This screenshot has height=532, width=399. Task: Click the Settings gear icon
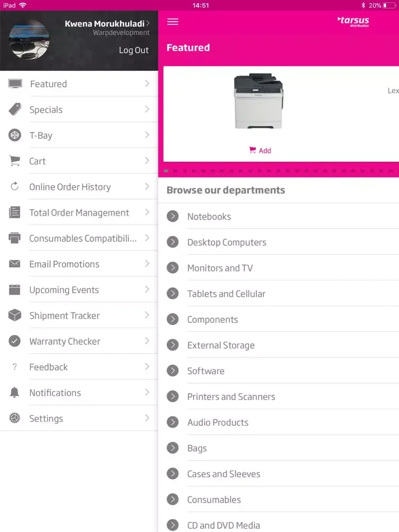15,419
